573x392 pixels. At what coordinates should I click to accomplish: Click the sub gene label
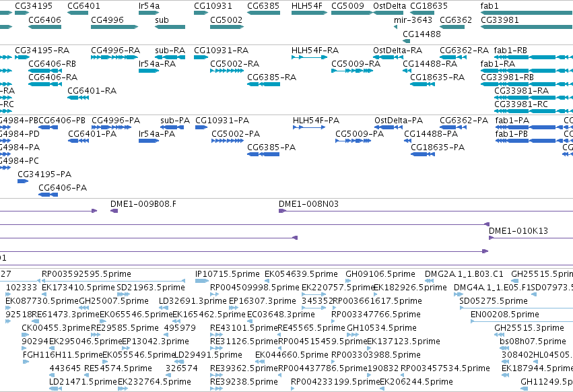[x=162, y=20]
